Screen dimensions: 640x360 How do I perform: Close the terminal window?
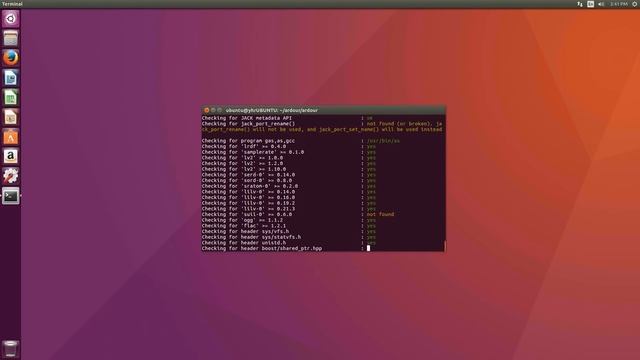[x=207, y=110]
